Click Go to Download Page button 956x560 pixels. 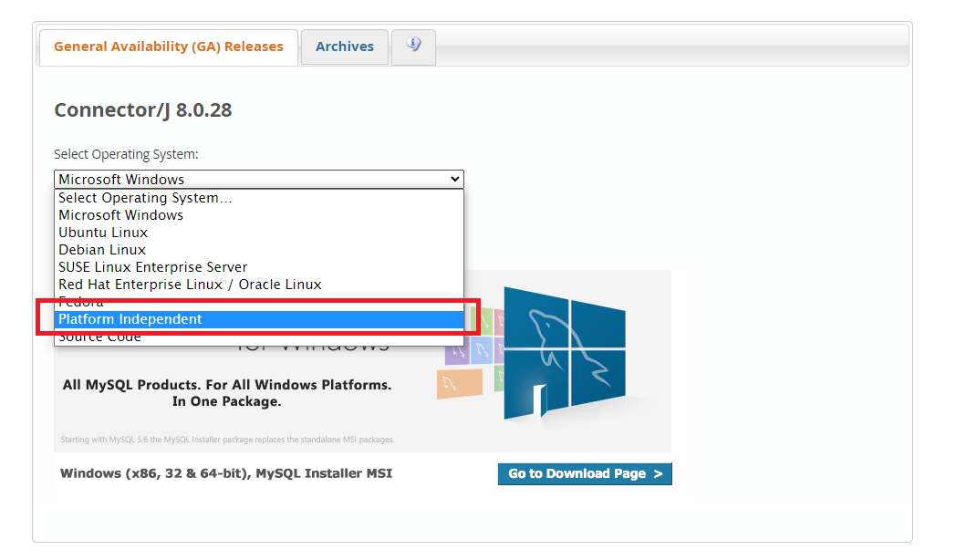pos(585,474)
